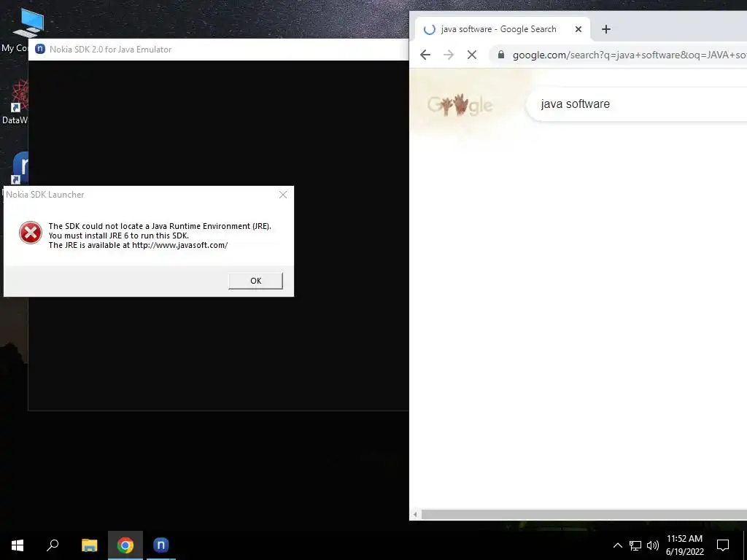Open File Explorer from taskbar
The height and width of the screenshot is (560, 747).
click(89, 545)
